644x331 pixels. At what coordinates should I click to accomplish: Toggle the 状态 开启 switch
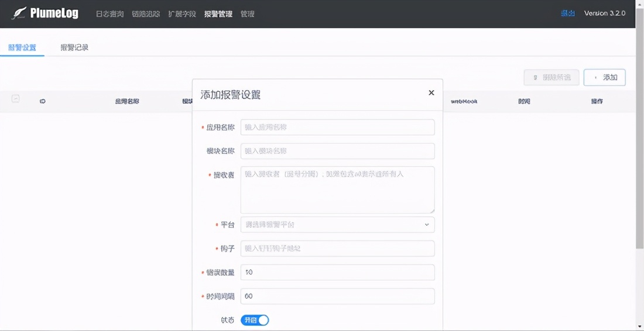[x=255, y=320]
